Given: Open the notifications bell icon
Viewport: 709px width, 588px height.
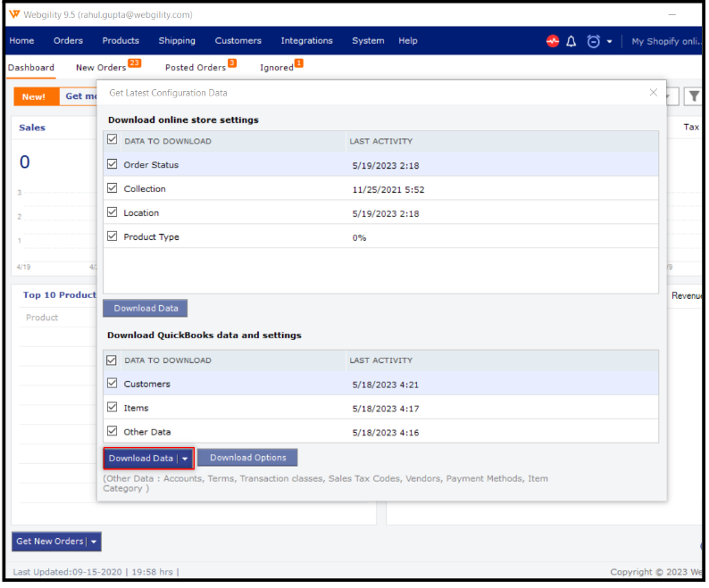Looking at the screenshot, I should coord(572,42).
